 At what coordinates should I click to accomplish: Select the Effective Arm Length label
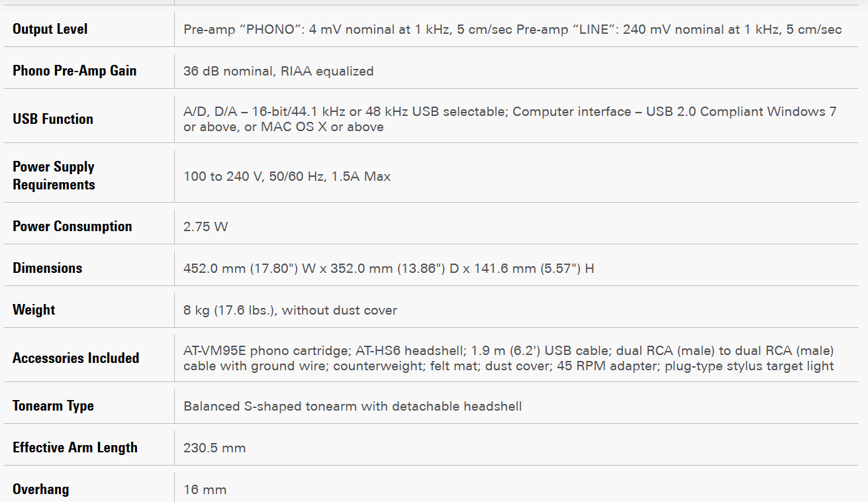75,448
